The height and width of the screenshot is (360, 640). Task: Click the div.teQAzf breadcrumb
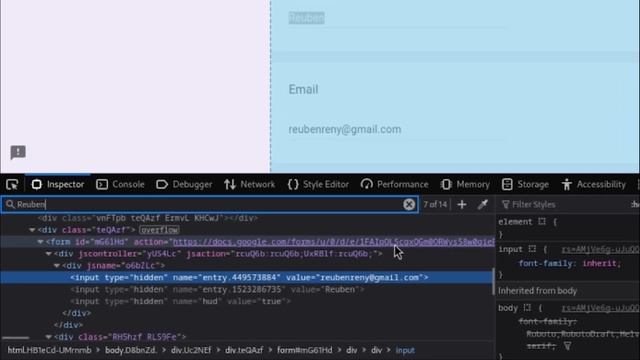[x=244, y=350]
